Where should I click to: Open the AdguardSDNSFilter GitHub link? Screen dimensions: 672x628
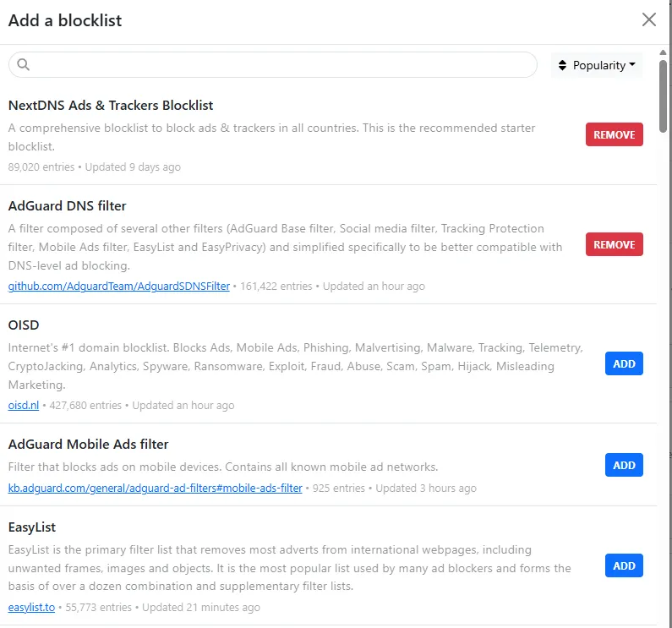tap(118, 287)
